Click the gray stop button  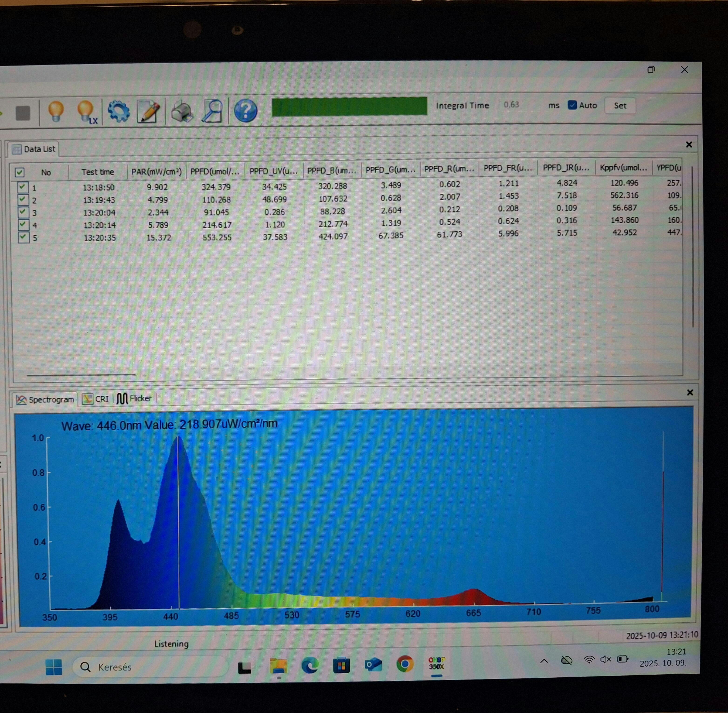pos(23,113)
